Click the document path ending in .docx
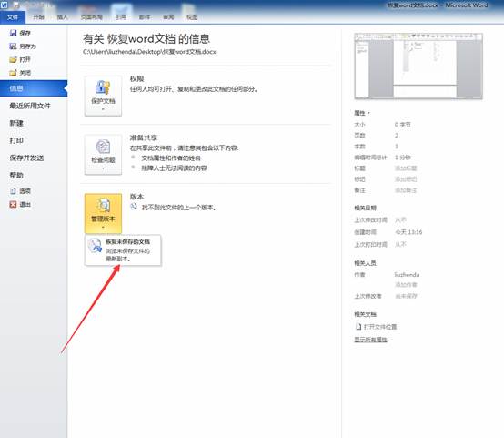This screenshot has height=438, width=504. pos(149,52)
